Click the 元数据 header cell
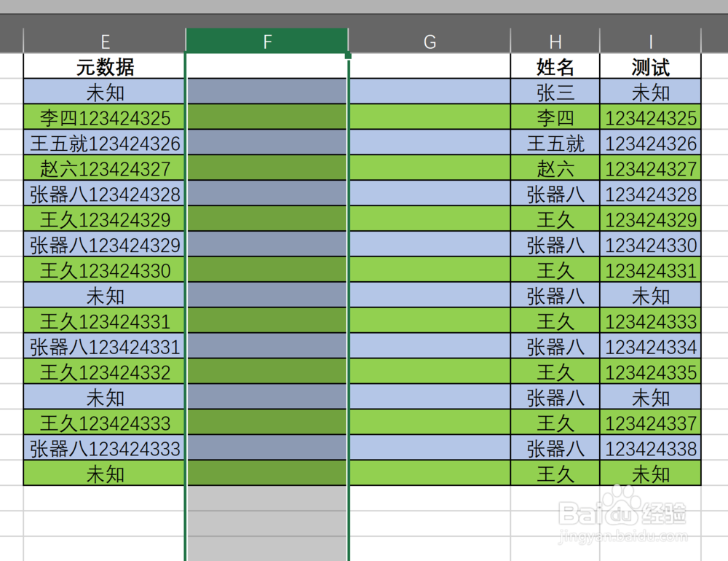This screenshot has height=561, width=728. point(104,66)
